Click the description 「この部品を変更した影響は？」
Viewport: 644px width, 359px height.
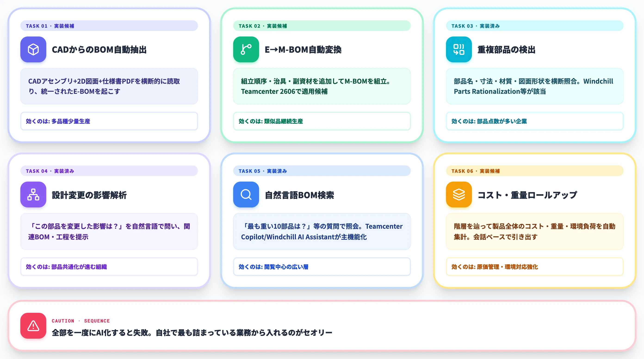(109, 231)
